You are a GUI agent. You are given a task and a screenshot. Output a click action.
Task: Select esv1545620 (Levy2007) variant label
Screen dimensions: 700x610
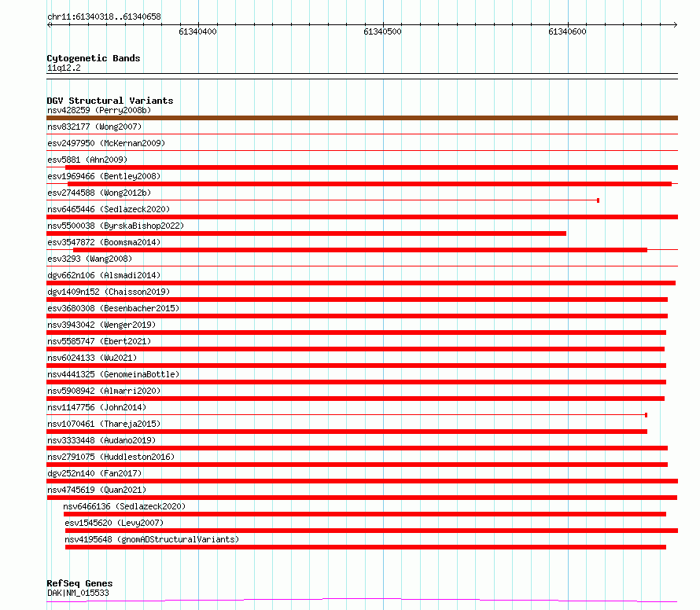[114, 523]
